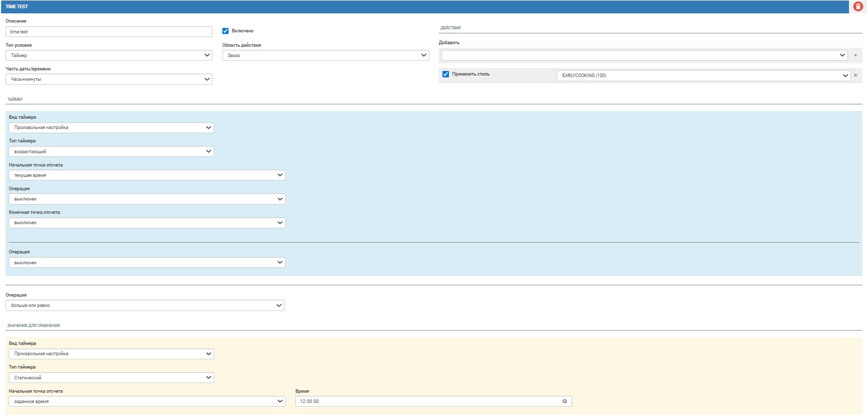
Task: Click the Время input showing 12:00:00
Action: 426,401
